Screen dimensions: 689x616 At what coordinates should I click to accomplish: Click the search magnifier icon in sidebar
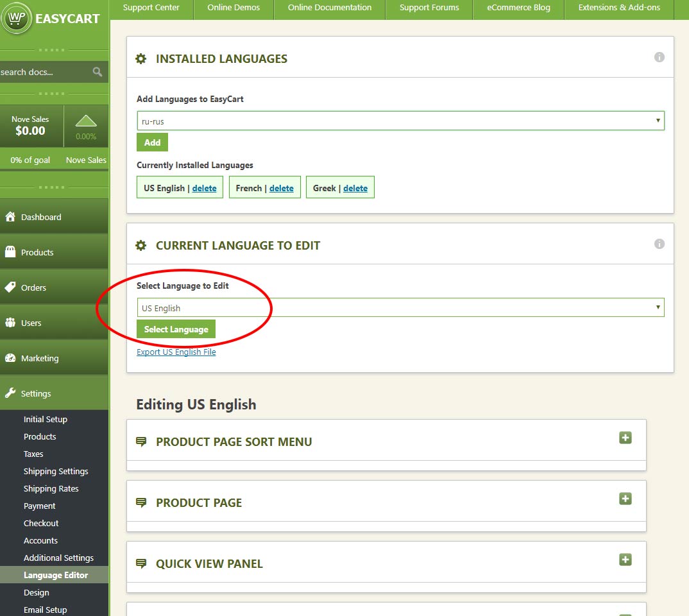tap(98, 72)
